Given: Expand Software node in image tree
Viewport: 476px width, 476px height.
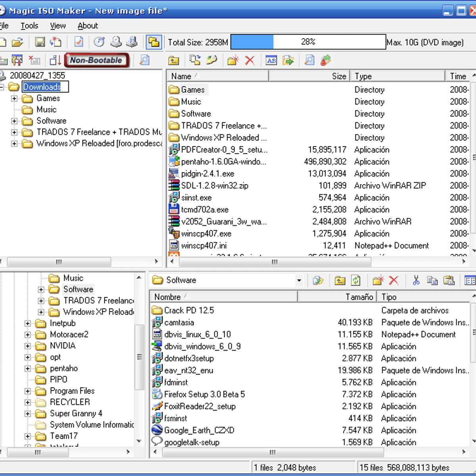Looking at the screenshot, I should [14, 121].
